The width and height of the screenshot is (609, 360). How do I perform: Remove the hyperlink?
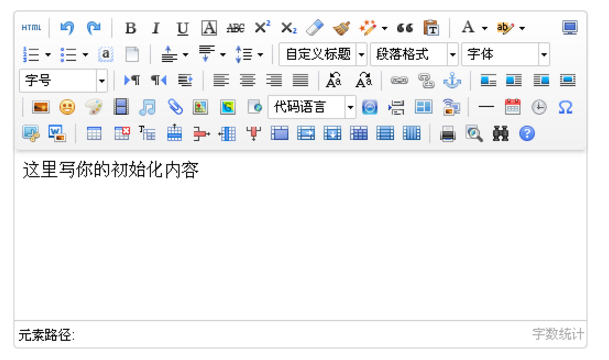pyautogui.click(x=426, y=80)
